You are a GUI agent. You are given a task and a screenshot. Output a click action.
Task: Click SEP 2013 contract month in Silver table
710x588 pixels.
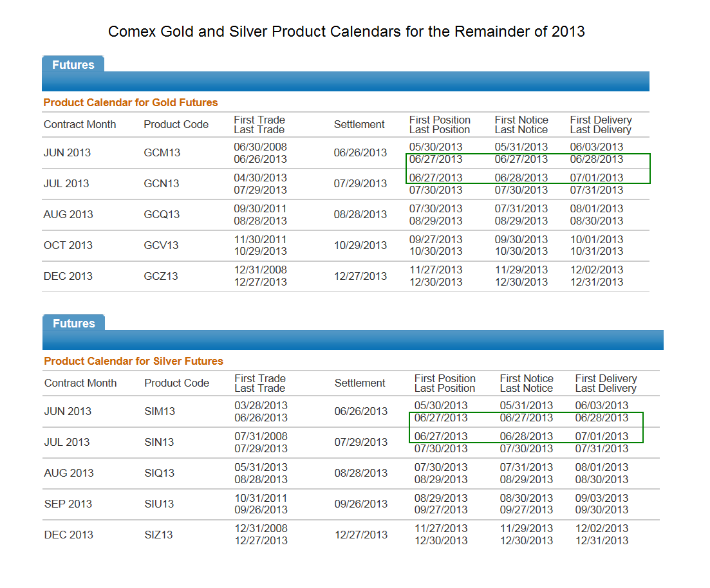[68, 504]
